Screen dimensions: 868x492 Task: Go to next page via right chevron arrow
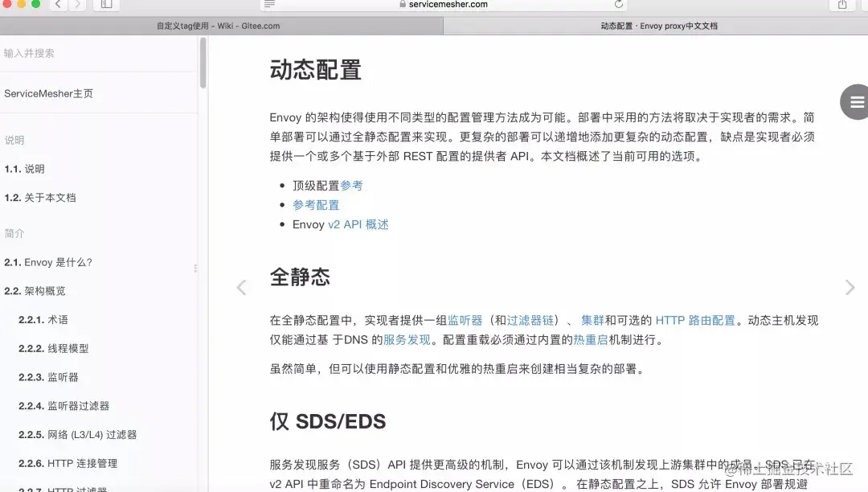tap(850, 286)
